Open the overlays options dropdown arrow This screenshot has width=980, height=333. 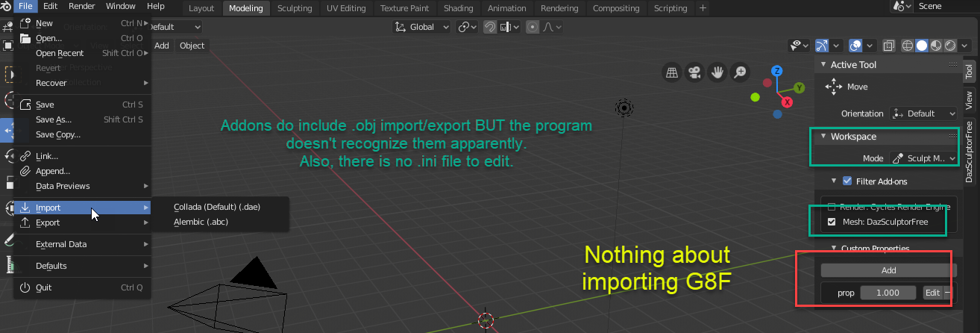870,46
